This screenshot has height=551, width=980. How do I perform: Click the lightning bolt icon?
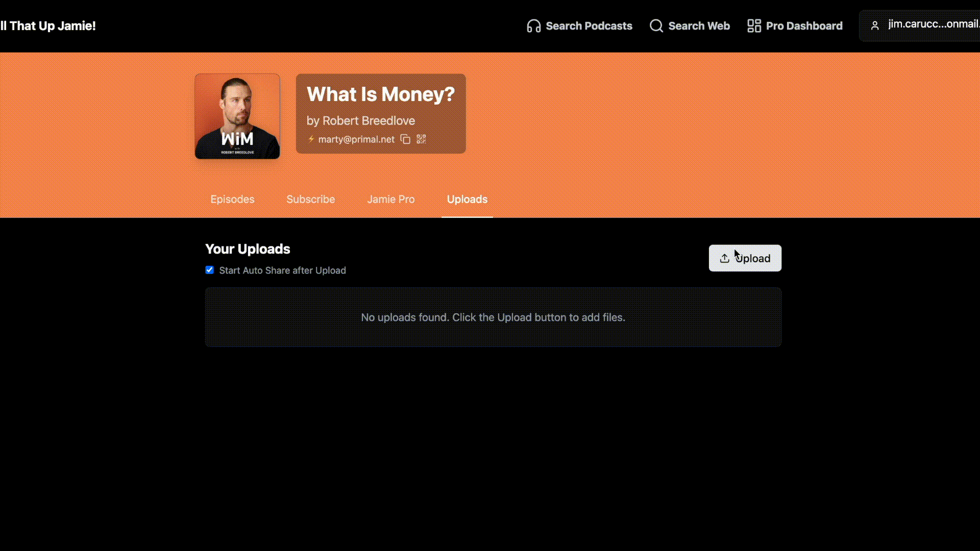[x=311, y=139]
